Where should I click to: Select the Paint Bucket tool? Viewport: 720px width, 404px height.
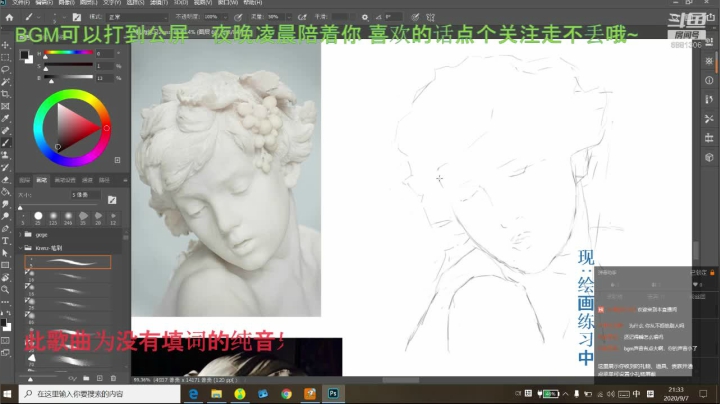6,191
